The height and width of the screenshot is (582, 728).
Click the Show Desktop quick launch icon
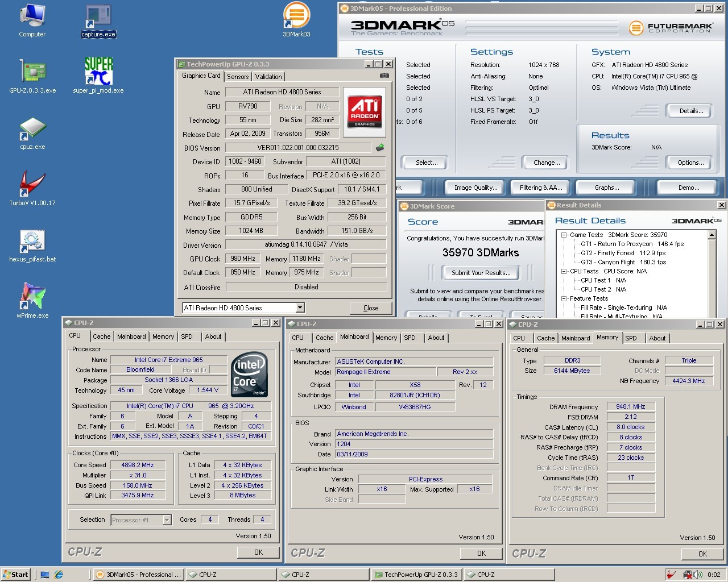pos(45,575)
